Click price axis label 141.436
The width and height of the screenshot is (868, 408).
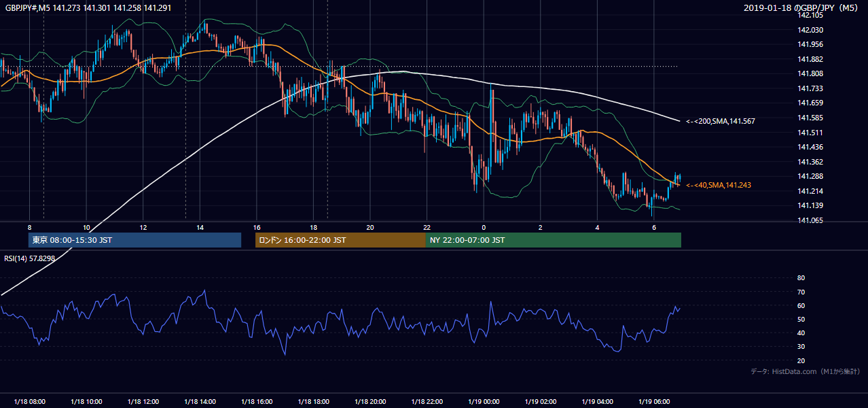[x=810, y=147]
